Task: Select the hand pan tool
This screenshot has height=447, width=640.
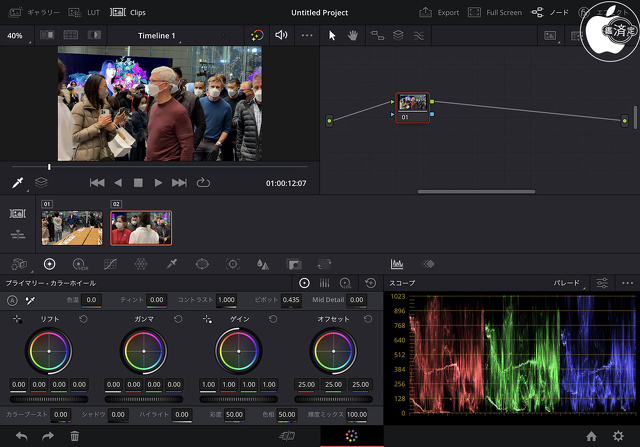Action: [352, 35]
